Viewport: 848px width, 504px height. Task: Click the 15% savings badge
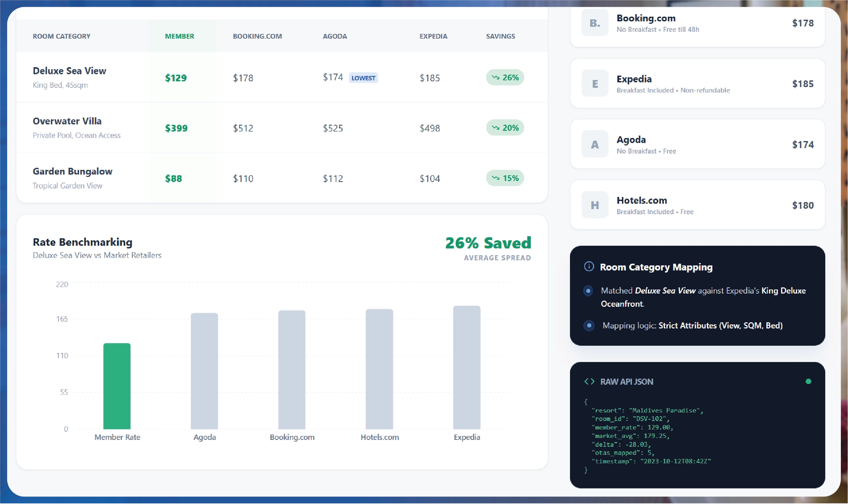coord(505,178)
